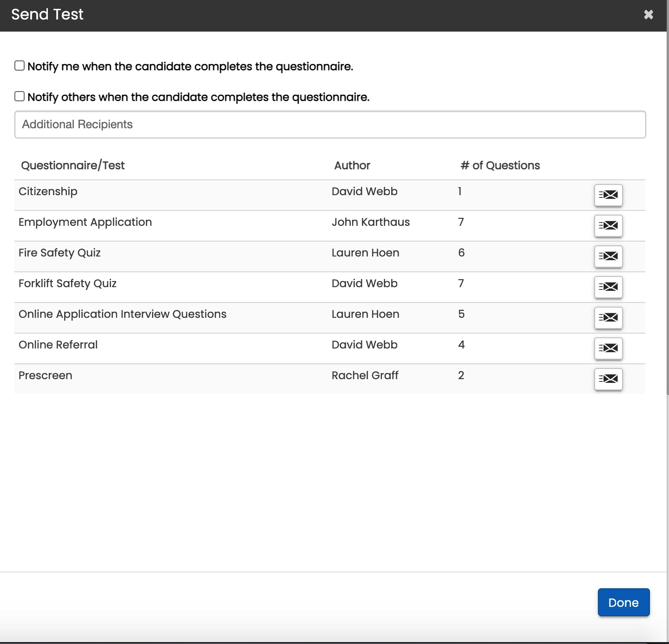Click the Prescreen questionnaire name

point(46,375)
